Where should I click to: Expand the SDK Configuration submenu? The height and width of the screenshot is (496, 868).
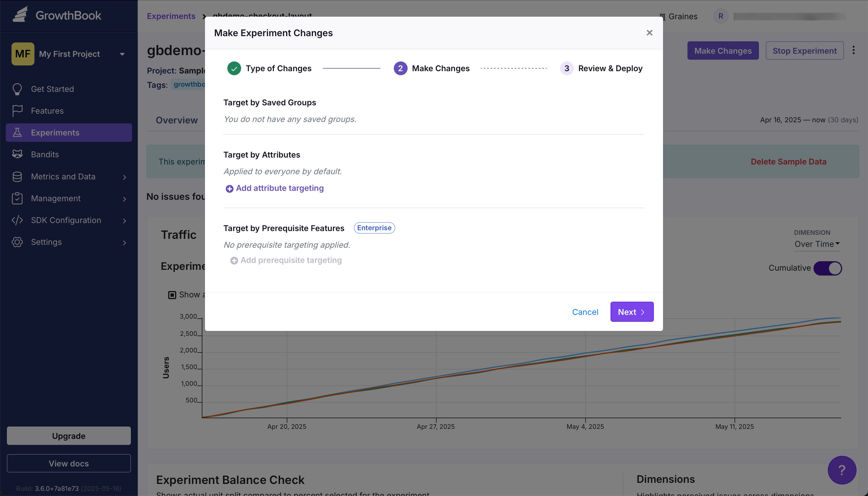pyautogui.click(x=124, y=220)
